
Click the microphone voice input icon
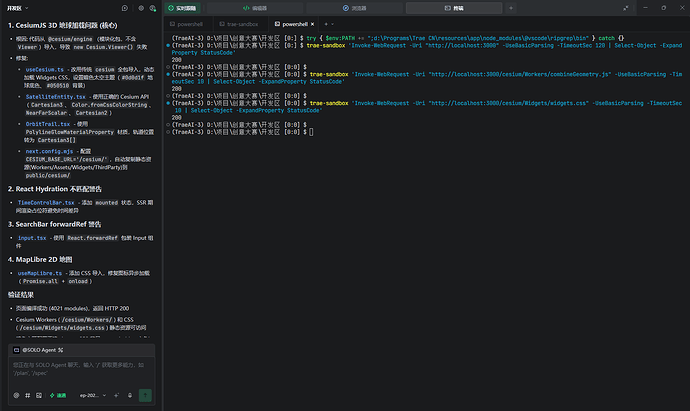(x=130, y=395)
